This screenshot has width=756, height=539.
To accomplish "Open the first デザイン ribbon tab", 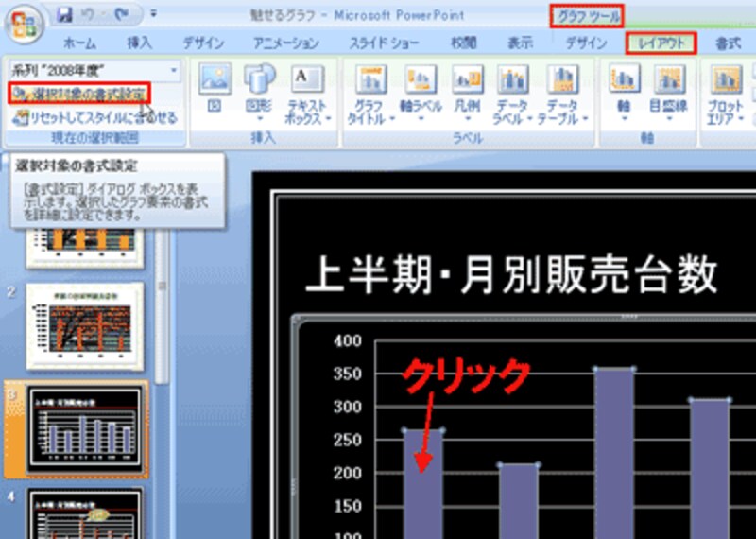I will point(203,43).
